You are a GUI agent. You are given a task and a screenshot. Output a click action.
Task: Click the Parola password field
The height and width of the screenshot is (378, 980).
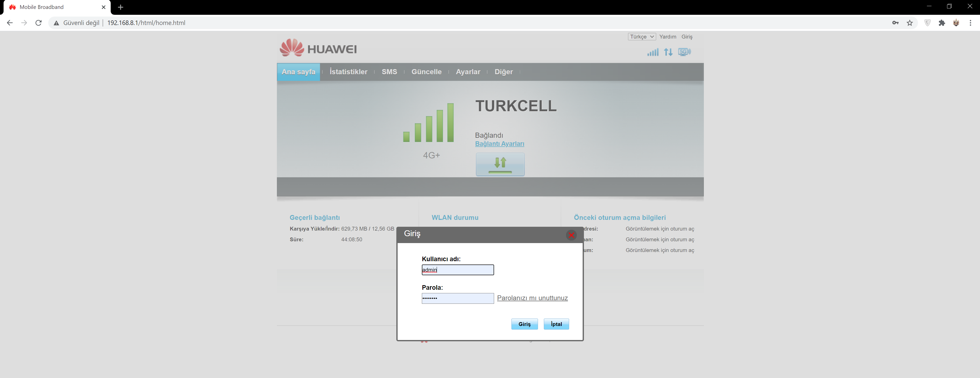(x=458, y=298)
